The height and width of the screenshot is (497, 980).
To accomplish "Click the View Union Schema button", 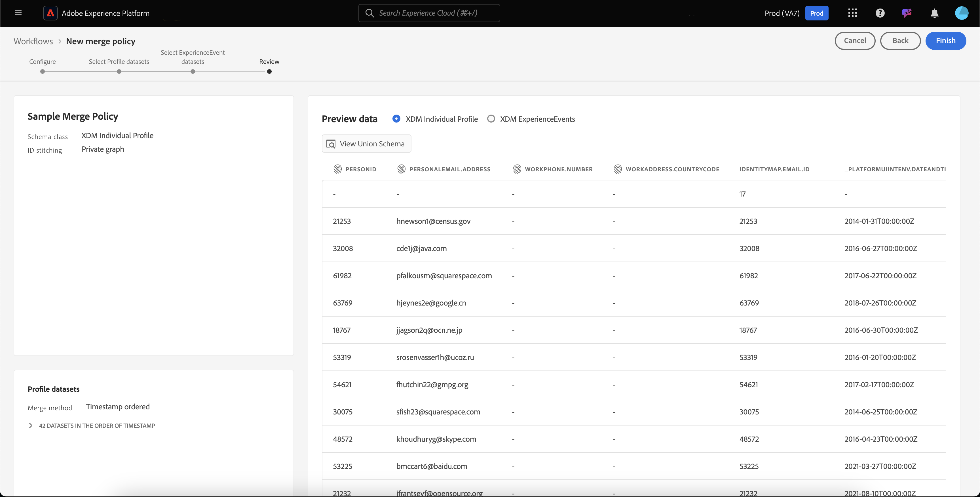I will (366, 144).
